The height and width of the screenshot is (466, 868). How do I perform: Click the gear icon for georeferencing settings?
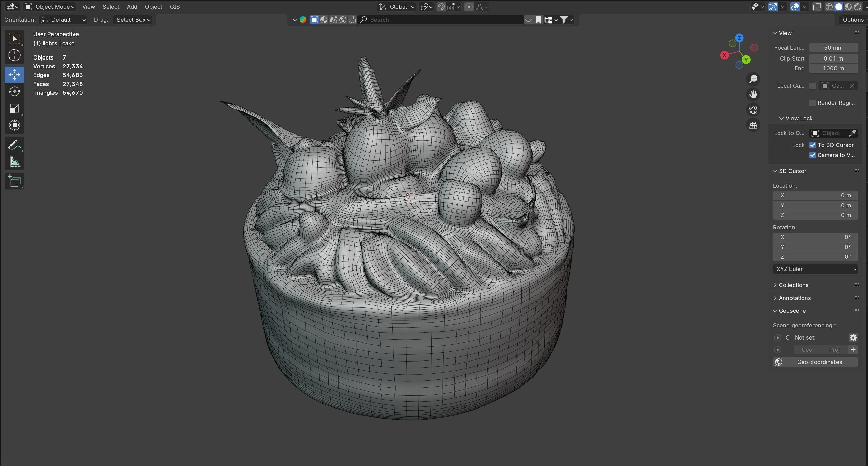pyautogui.click(x=853, y=337)
